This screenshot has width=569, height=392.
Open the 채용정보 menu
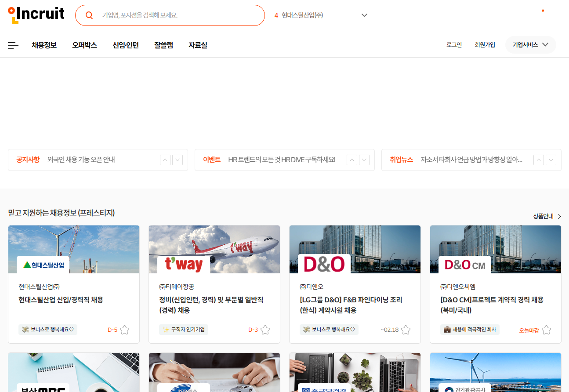pyautogui.click(x=44, y=45)
